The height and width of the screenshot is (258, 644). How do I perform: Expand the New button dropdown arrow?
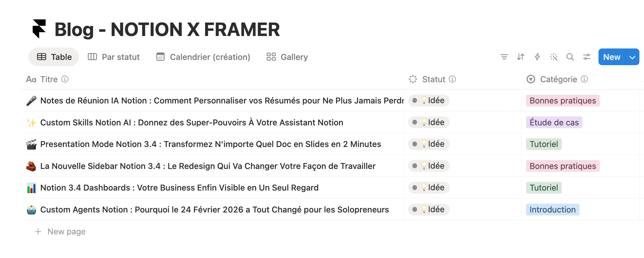[x=632, y=57]
